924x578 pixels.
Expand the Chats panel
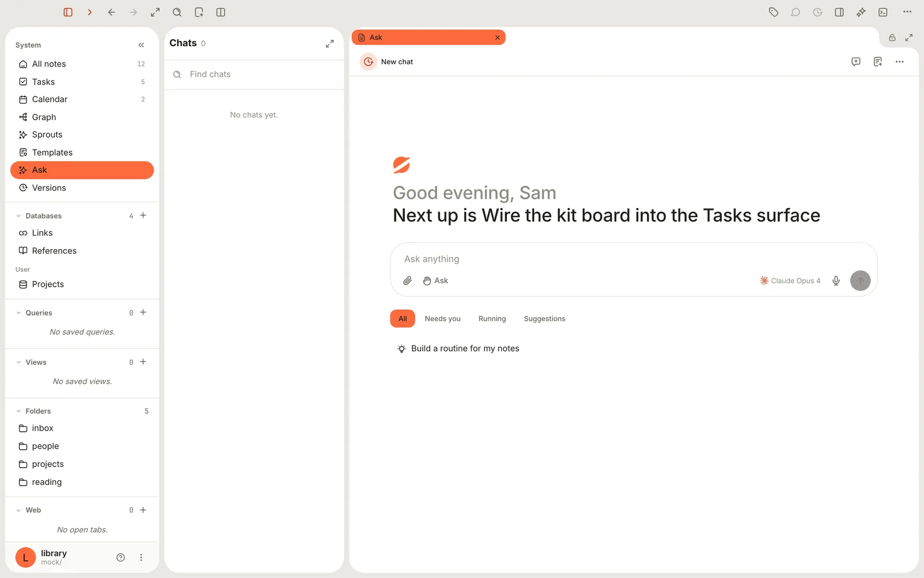coord(330,43)
